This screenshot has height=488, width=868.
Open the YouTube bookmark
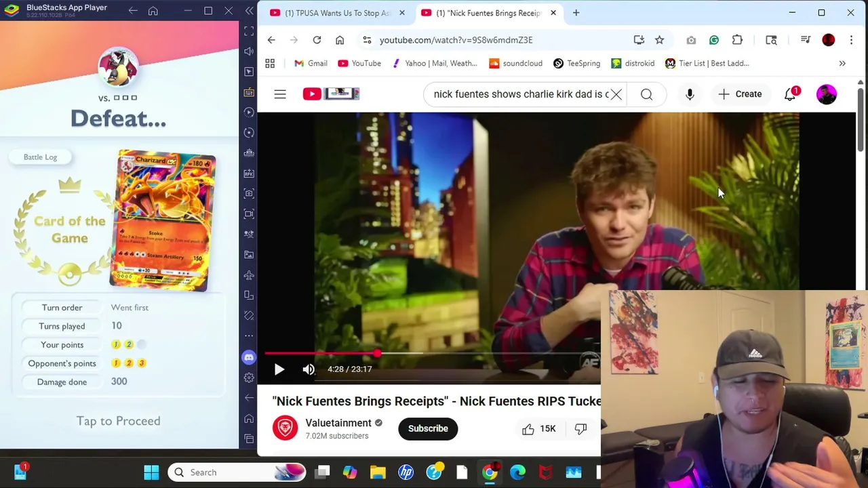[x=359, y=63]
